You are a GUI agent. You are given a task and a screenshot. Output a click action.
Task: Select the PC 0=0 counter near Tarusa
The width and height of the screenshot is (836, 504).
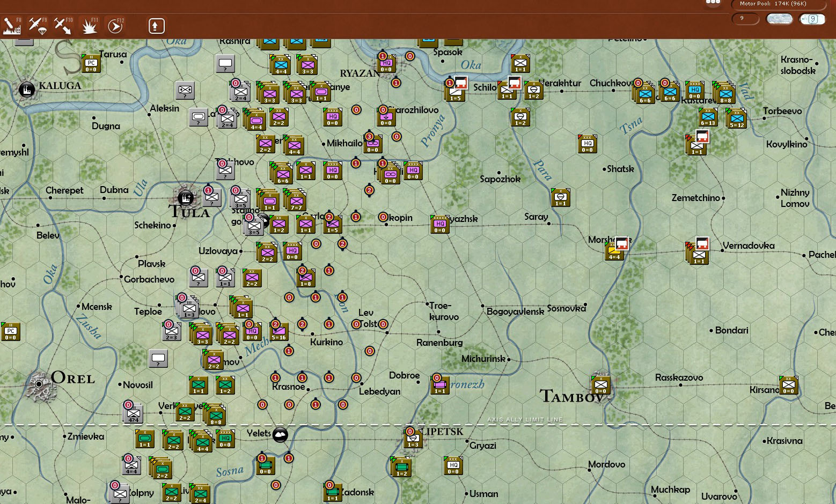(91, 63)
